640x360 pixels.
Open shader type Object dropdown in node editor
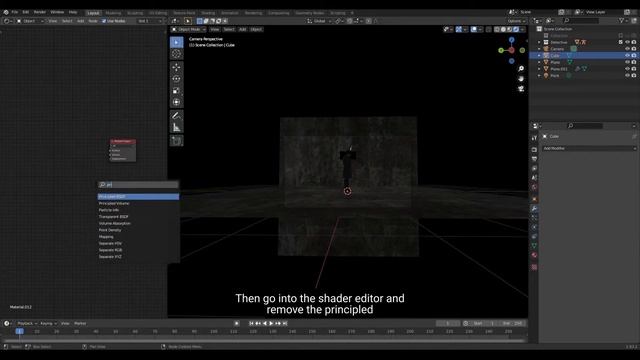tap(30, 21)
